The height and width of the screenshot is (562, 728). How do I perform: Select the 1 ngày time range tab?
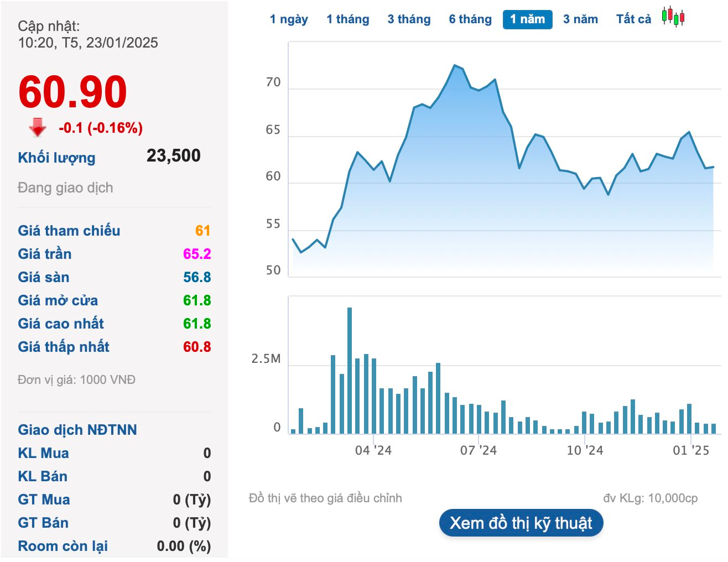point(289,19)
